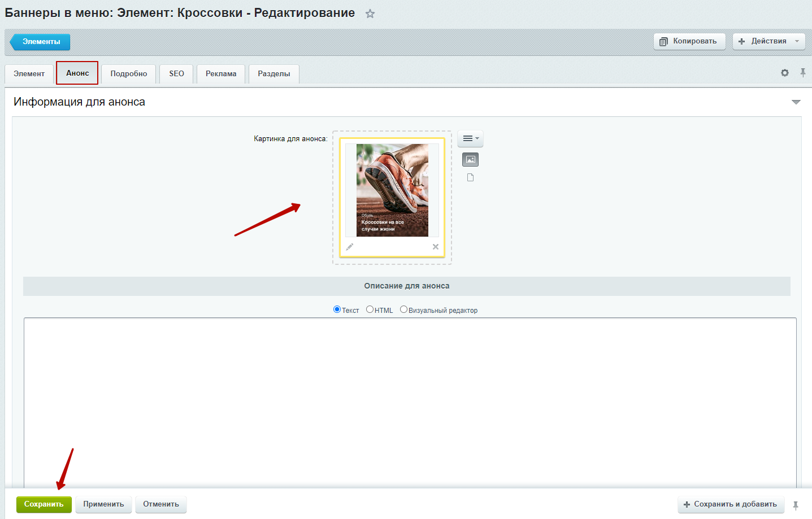The width and height of the screenshot is (812, 519).
Task: Open the 'Подробно' tab
Action: [129, 74]
